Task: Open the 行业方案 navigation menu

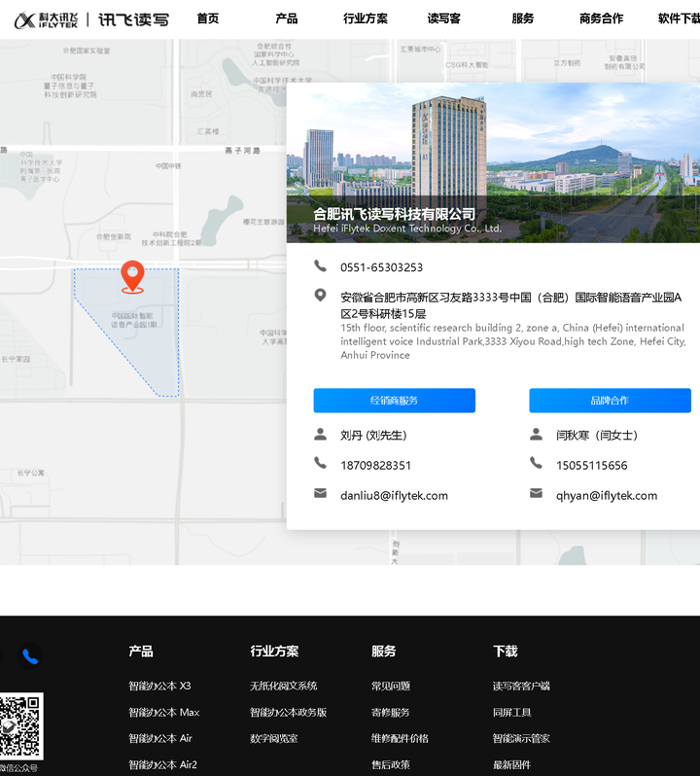Action: 366,18
